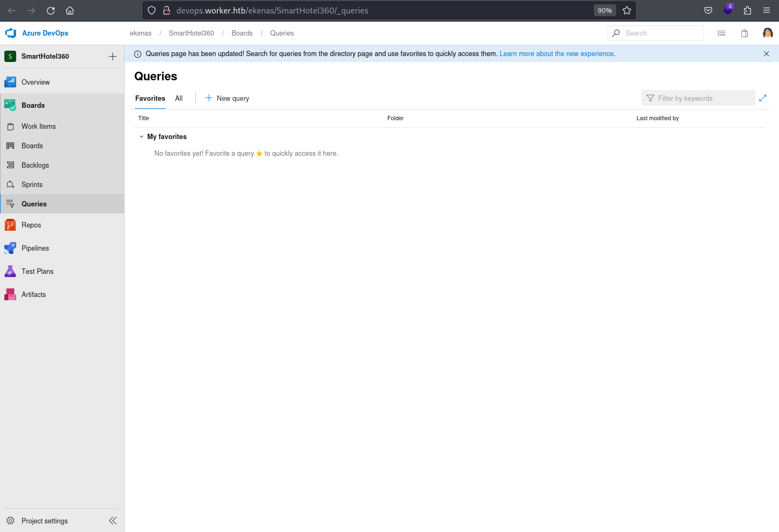Open the Learn more about the new experience link
Image resolution: width=779 pixels, height=532 pixels.
557,54
